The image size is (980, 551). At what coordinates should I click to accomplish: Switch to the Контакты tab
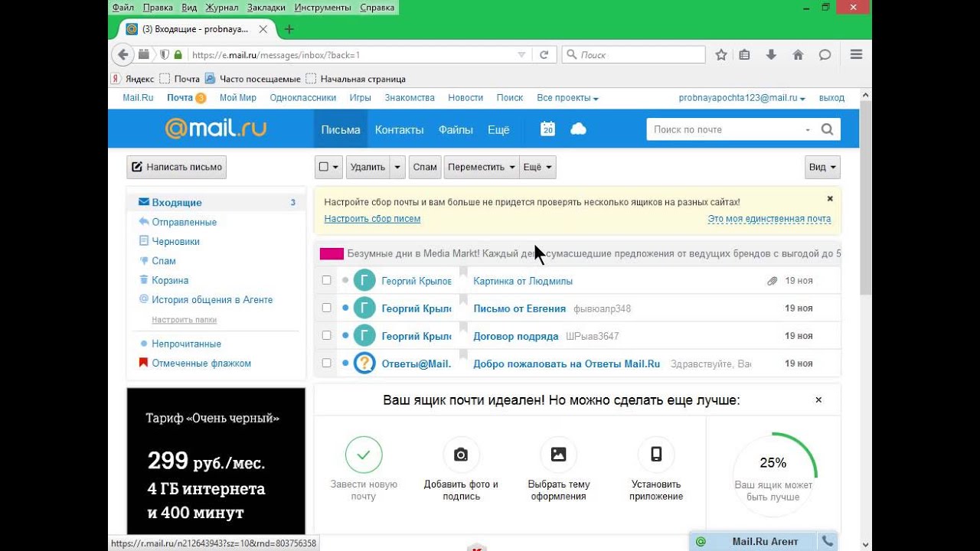coord(399,129)
